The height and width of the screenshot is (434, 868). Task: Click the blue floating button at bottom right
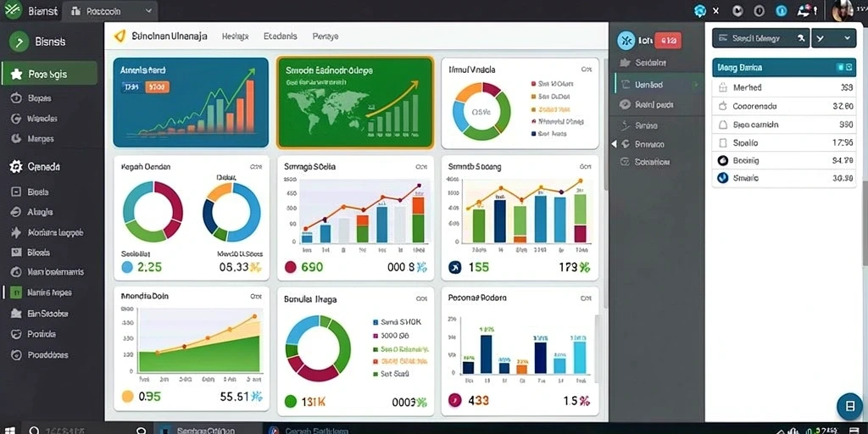click(x=849, y=407)
